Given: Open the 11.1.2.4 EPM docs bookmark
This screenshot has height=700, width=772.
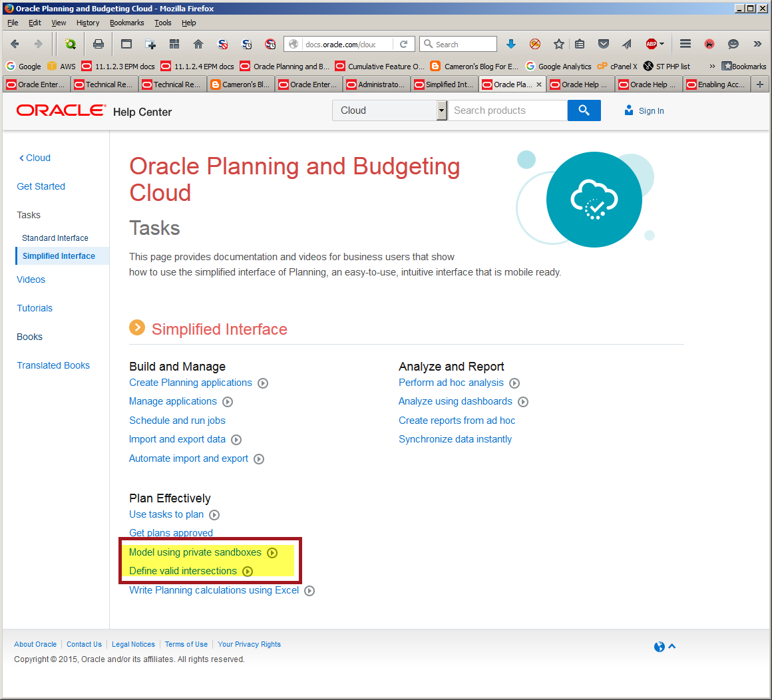Looking at the screenshot, I should [x=198, y=66].
